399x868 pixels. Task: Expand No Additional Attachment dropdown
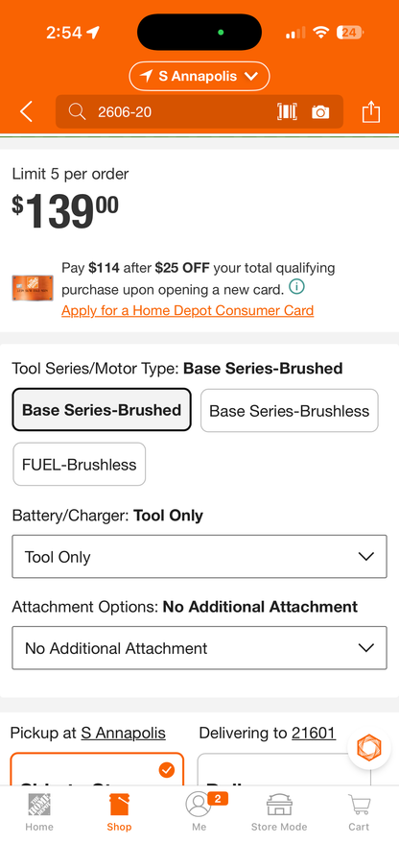click(x=199, y=648)
